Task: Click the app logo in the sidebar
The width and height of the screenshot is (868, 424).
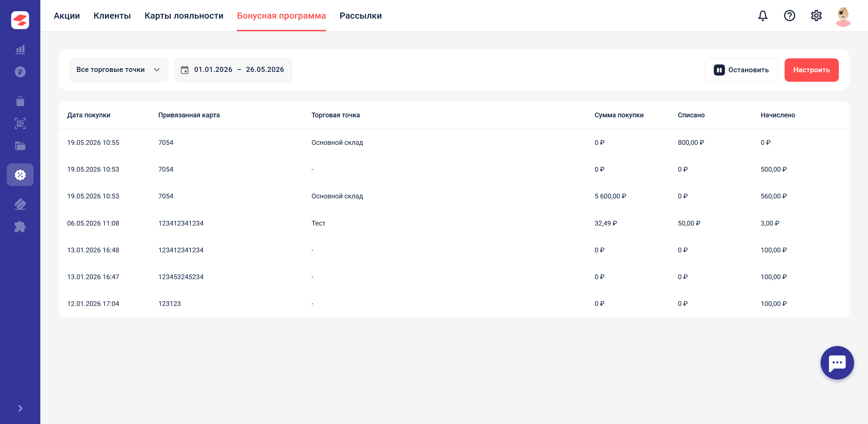Action: [x=20, y=20]
